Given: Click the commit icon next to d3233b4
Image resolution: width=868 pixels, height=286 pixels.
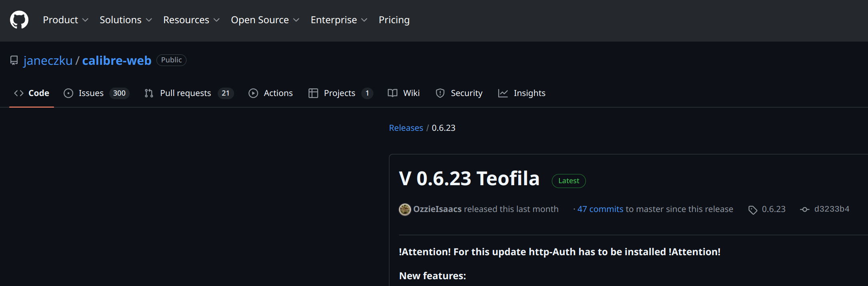Looking at the screenshot, I should coord(804,210).
